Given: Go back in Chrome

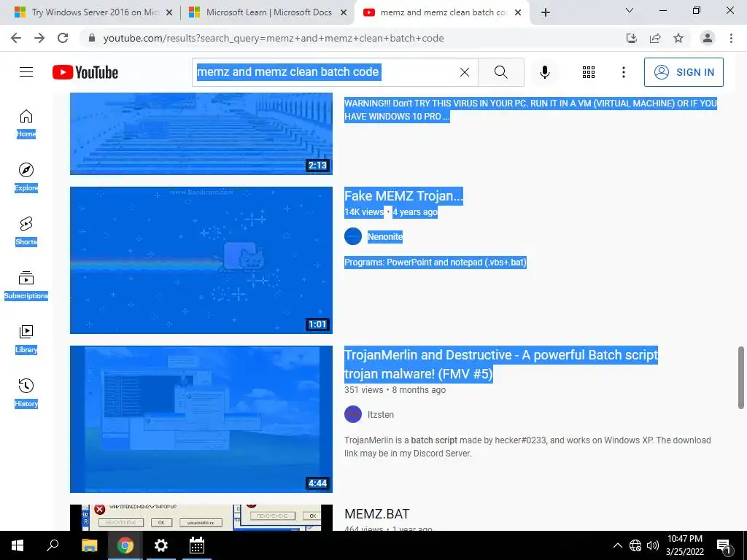Looking at the screenshot, I should point(16,38).
